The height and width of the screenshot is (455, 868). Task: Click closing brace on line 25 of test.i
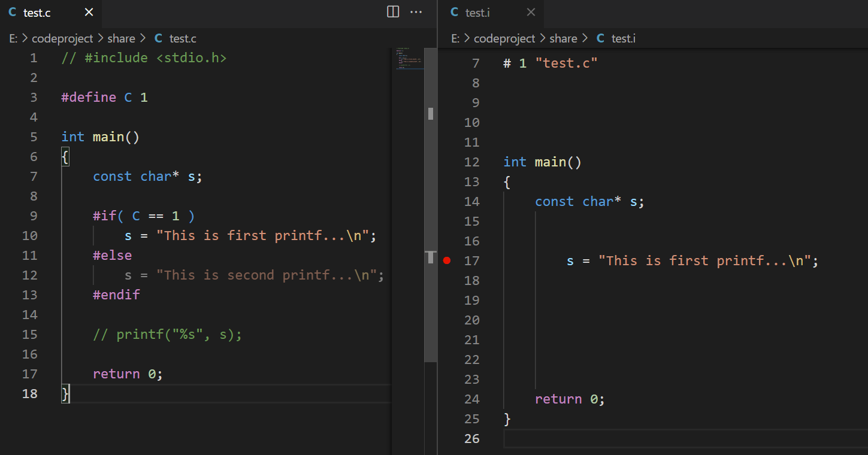click(x=507, y=419)
